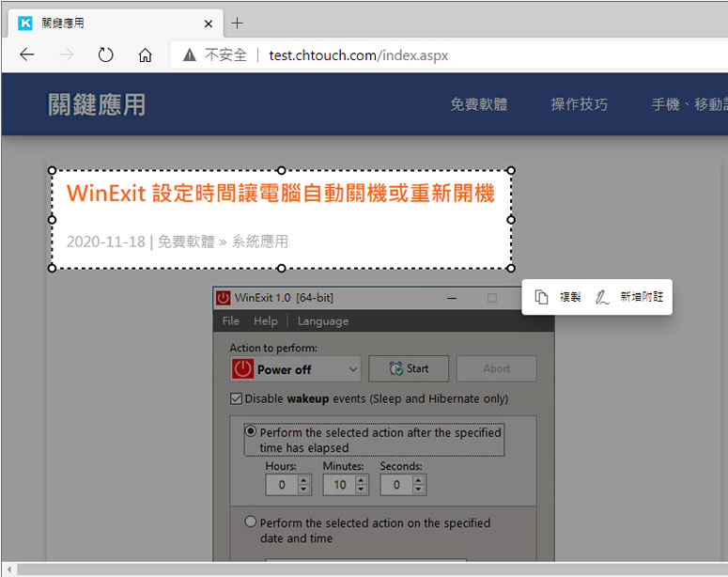
Task: Click the horizontal scrollbar track
Action: point(372,569)
